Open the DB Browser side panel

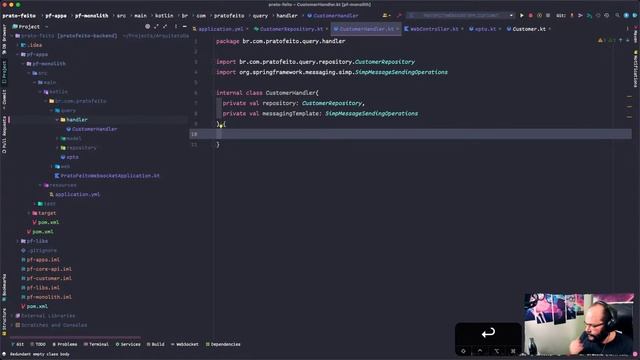tap(4, 40)
